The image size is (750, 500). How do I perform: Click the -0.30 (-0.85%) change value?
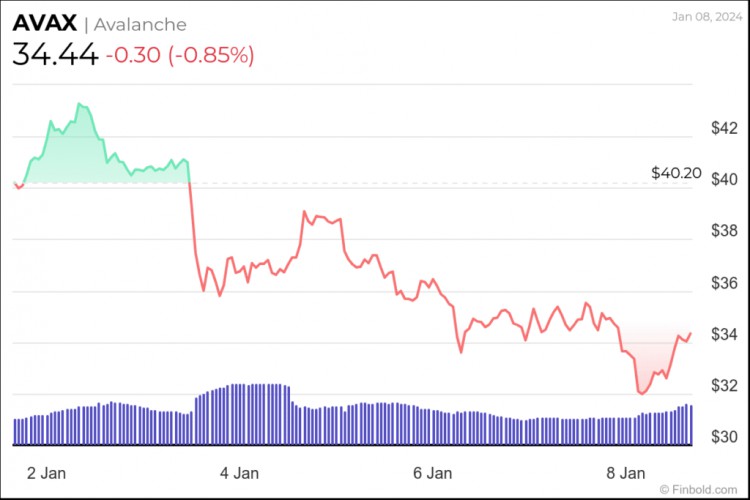(180, 55)
